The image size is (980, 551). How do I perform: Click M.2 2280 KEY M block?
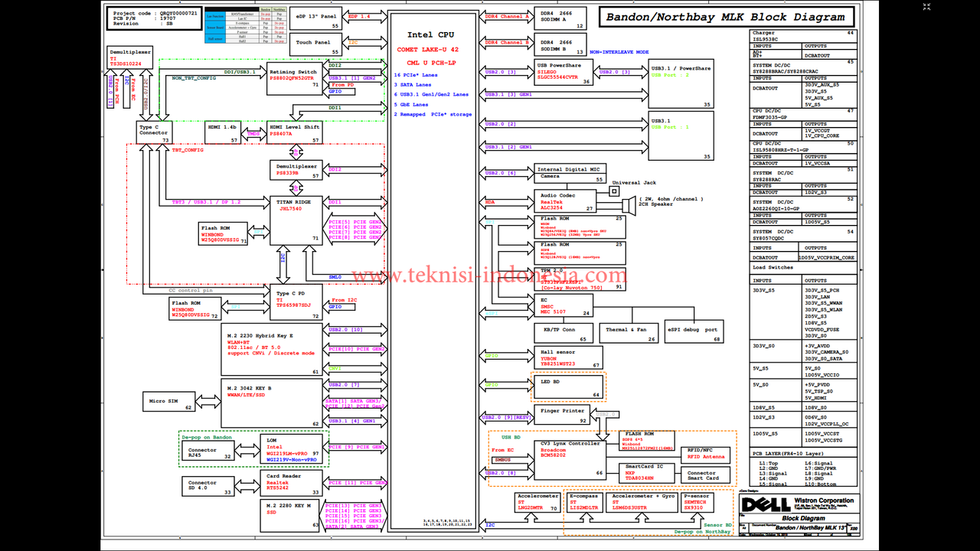click(291, 515)
